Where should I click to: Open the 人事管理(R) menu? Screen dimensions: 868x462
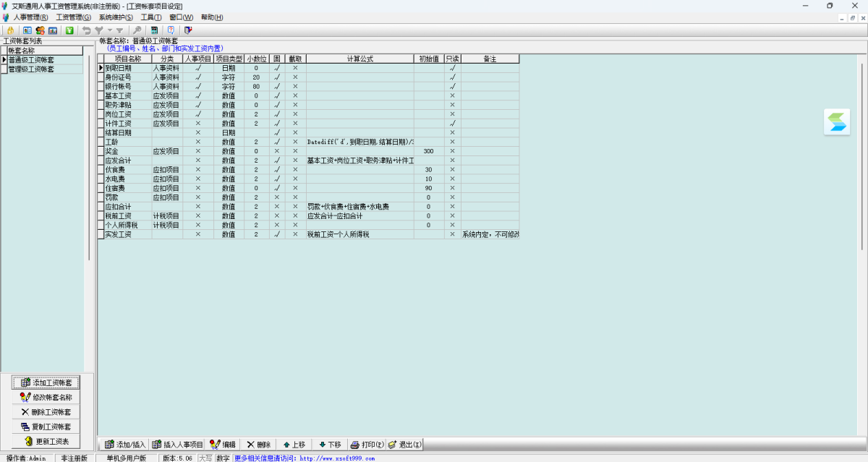pyautogui.click(x=30, y=17)
